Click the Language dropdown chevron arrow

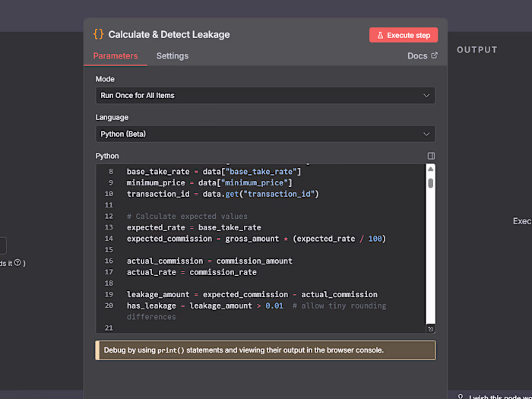click(426, 134)
